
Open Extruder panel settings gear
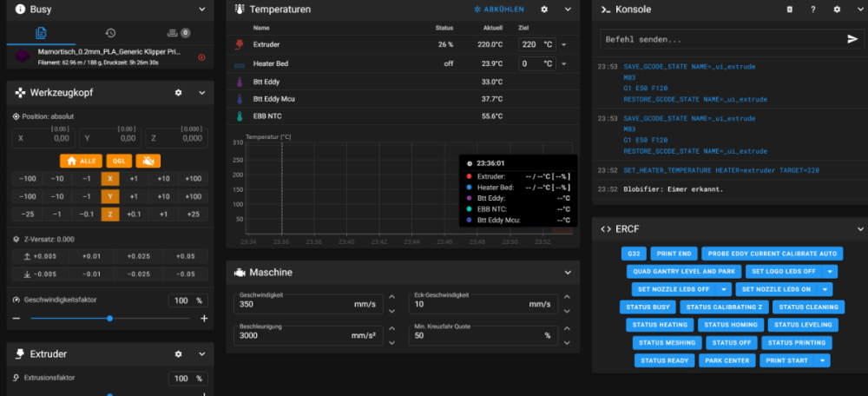pyautogui.click(x=178, y=354)
